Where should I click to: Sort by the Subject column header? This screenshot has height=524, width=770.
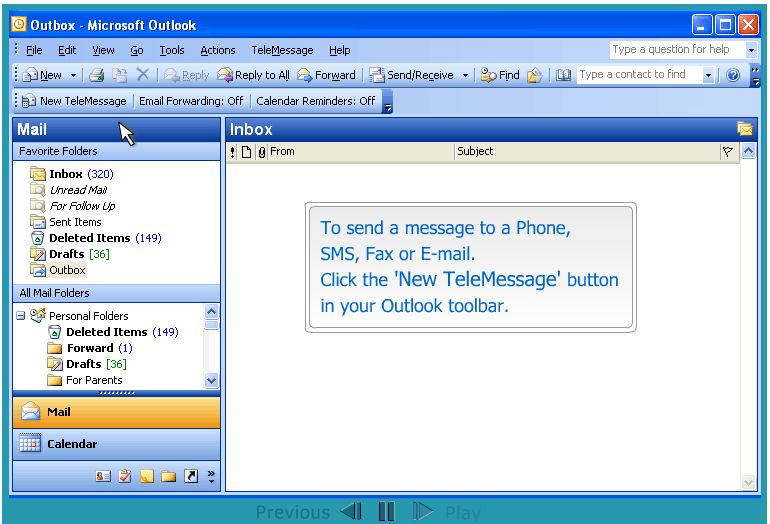pos(587,152)
